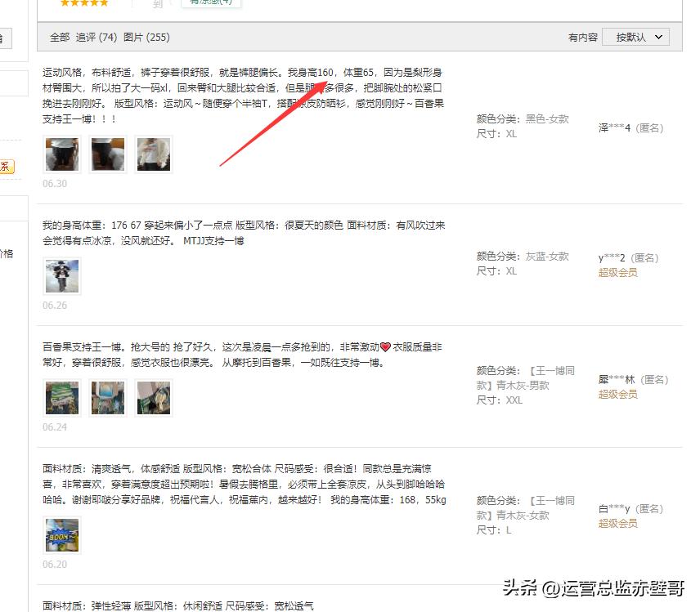Click the first photo thumbnail in 泽***4's review

click(x=61, y=154)
